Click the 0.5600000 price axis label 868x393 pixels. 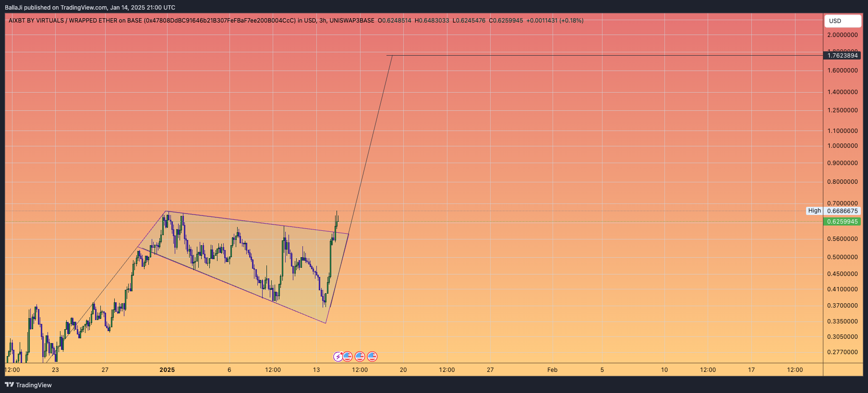coord(842,239)
